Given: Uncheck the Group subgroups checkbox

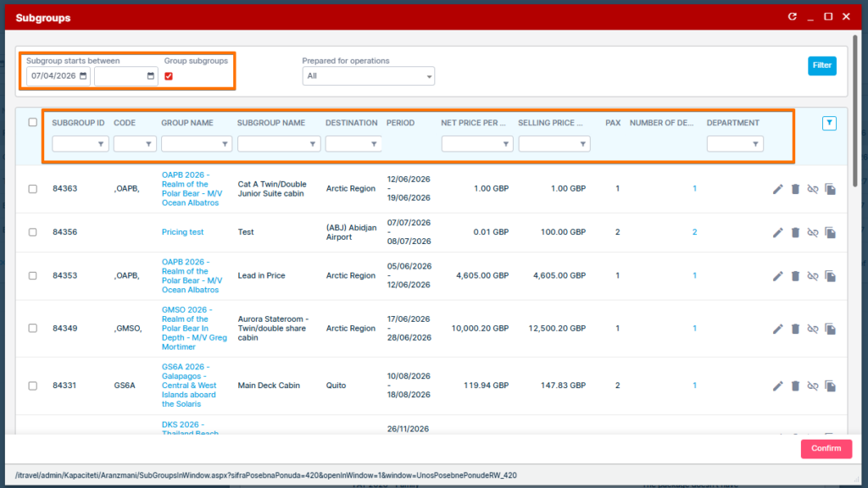Looking at the screenshot, I should pyautogui.click(x=169, y=76).
